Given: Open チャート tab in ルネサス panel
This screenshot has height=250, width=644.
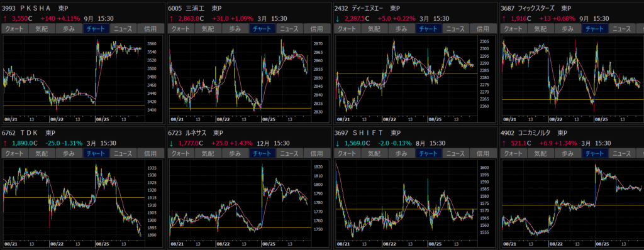Looking at the screenshot, I should pos(262,153).
